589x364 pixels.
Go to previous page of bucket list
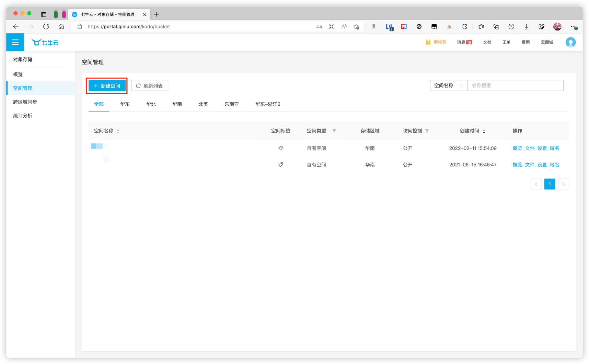(x=536, y=184)
